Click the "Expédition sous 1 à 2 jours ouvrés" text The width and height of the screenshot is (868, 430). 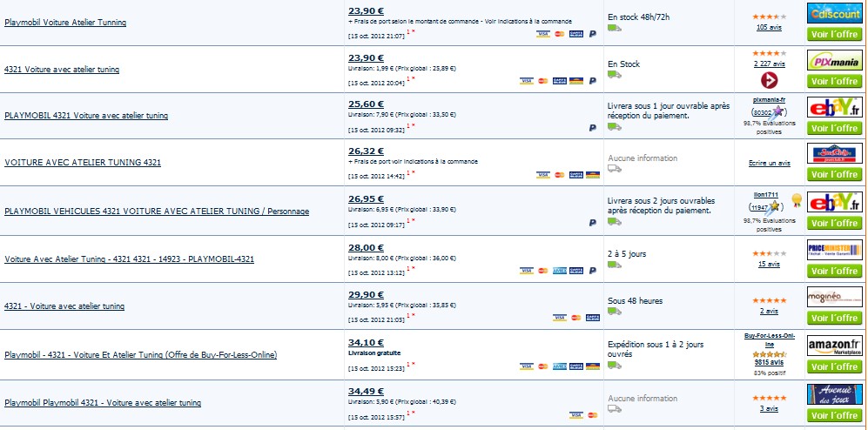(x=656, y=349)
